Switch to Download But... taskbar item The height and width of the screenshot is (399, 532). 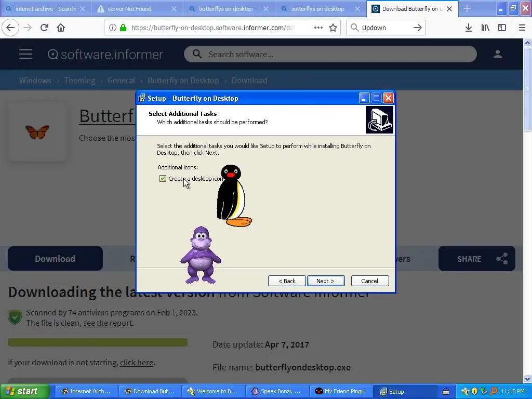(x=150, y=391)
